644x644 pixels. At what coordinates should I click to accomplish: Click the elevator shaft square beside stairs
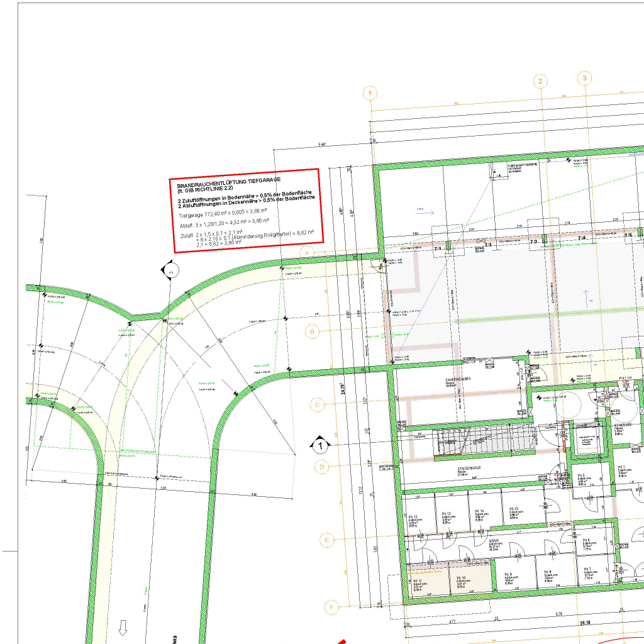click(587, 441)
